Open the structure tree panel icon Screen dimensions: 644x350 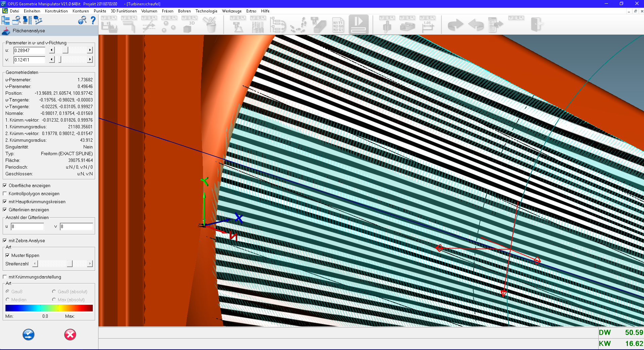pyautogui.click(x=6, y=20)
